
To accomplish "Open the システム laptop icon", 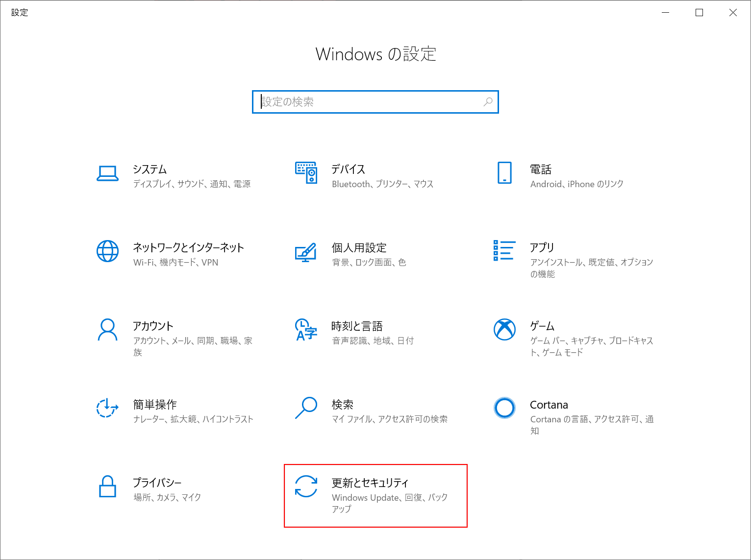I will tap(107, 173).
